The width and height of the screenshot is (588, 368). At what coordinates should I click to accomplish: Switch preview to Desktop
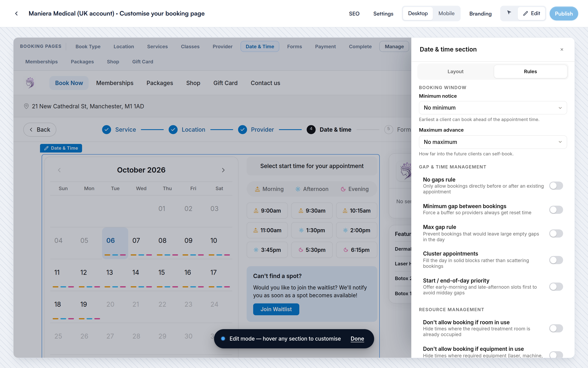[418, 13]
